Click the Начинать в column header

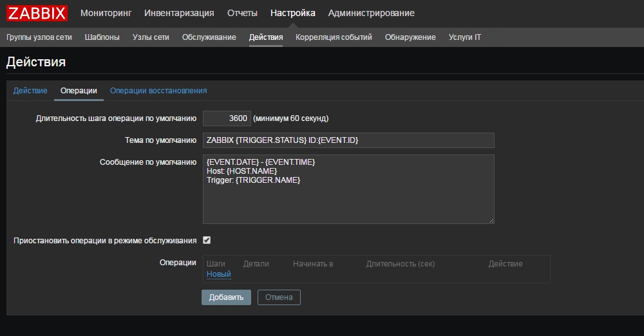pos(313,264)
